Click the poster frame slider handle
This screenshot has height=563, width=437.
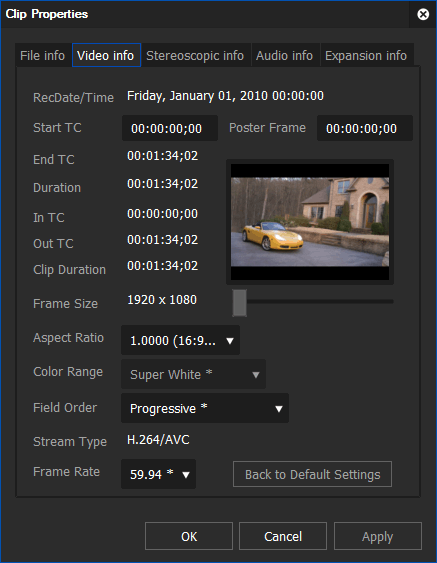(x=240, y=303)
